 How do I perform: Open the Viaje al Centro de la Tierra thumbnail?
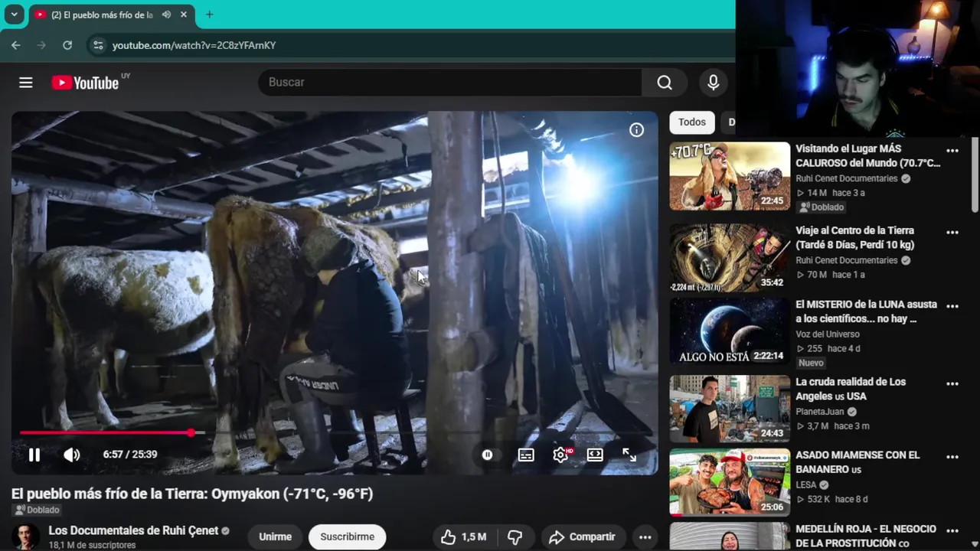point(730,258)
